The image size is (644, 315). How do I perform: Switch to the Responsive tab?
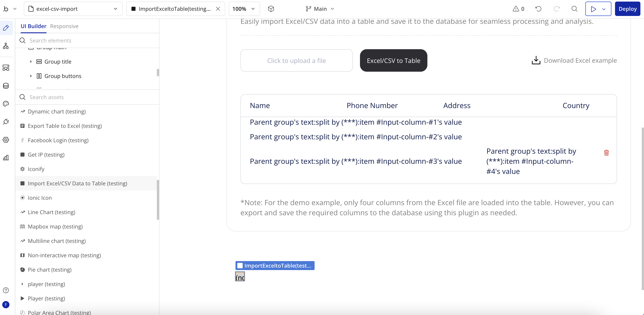pos(64,26)
